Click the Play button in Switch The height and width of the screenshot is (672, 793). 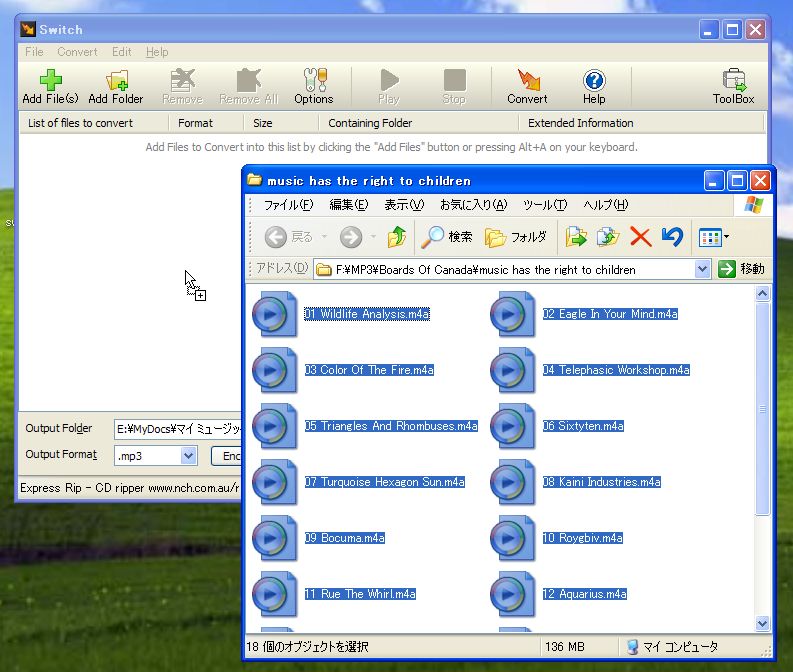point(389,86)
